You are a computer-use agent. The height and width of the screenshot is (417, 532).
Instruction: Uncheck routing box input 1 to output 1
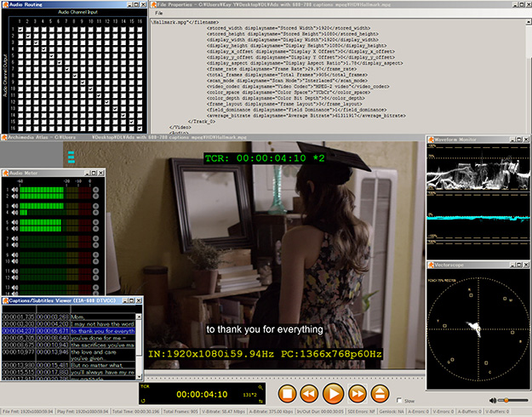[21, 30]
